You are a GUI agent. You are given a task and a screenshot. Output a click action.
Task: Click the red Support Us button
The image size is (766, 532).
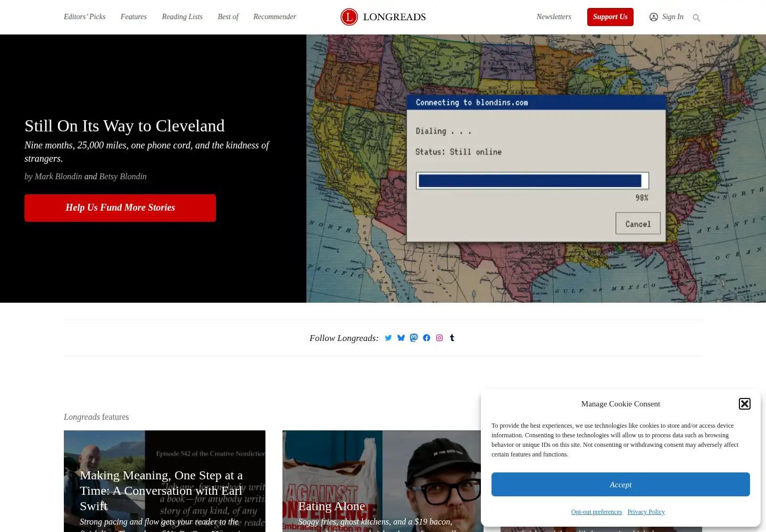(610, 17)
